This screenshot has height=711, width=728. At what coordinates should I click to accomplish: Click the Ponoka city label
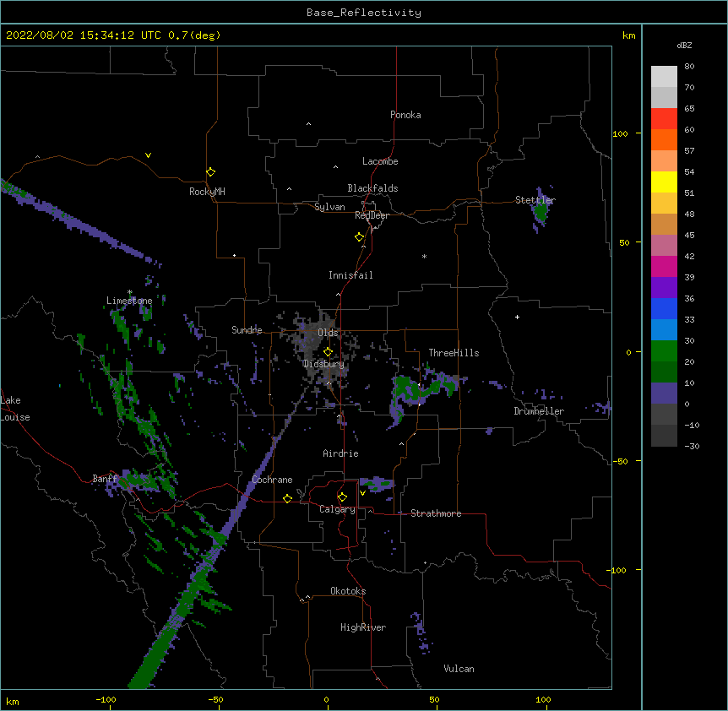405,115
